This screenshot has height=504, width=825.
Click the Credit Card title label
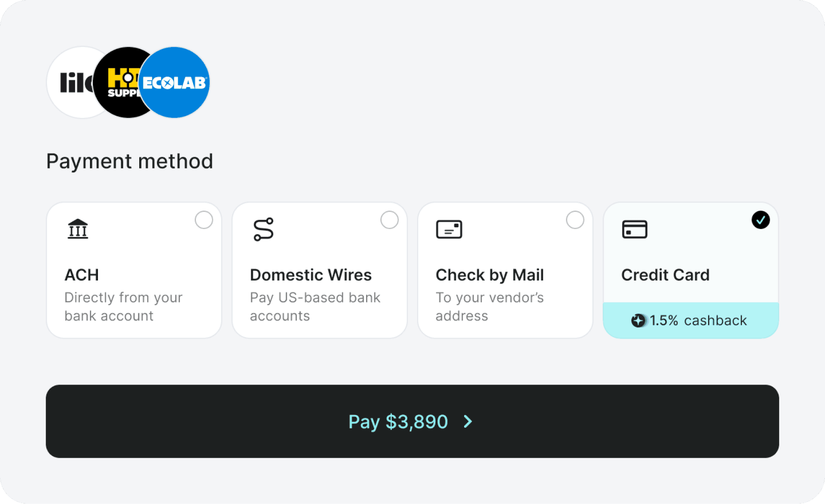[665, 275]
